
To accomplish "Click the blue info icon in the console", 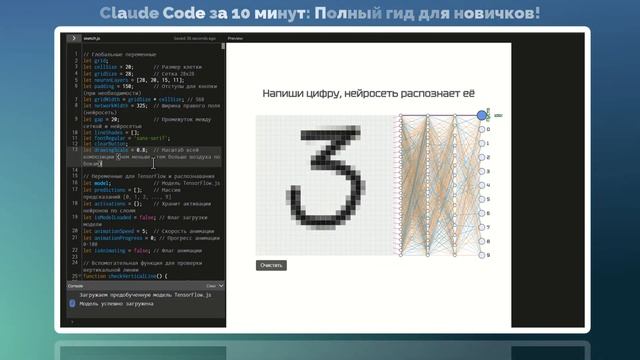I will pos(72,303).
